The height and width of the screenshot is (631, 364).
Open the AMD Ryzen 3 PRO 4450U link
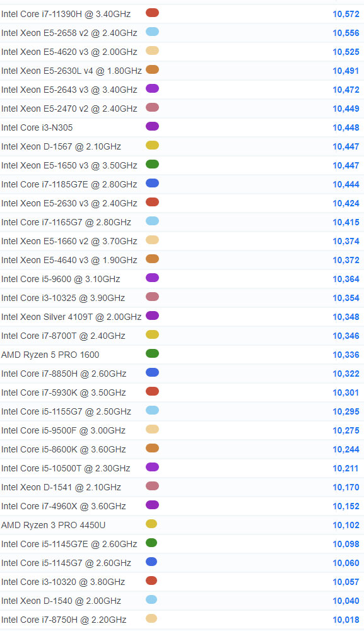tap(54, 525)
